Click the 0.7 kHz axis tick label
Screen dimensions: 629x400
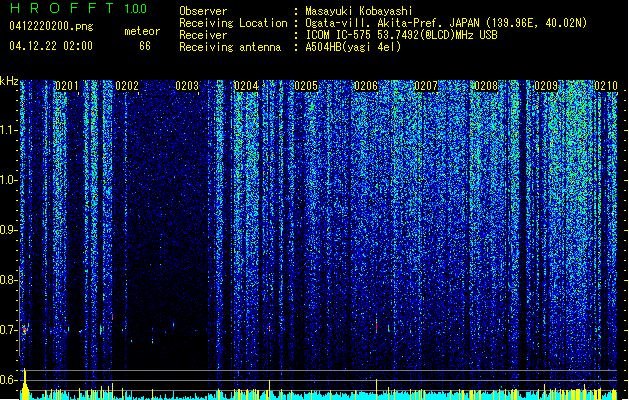pyautogui.click(x=9, y=330)
